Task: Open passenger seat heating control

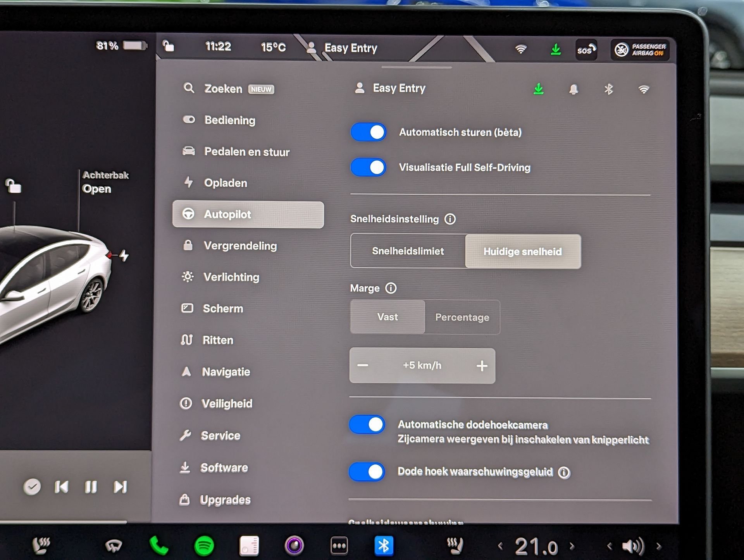Action: [x=455, y=546]
